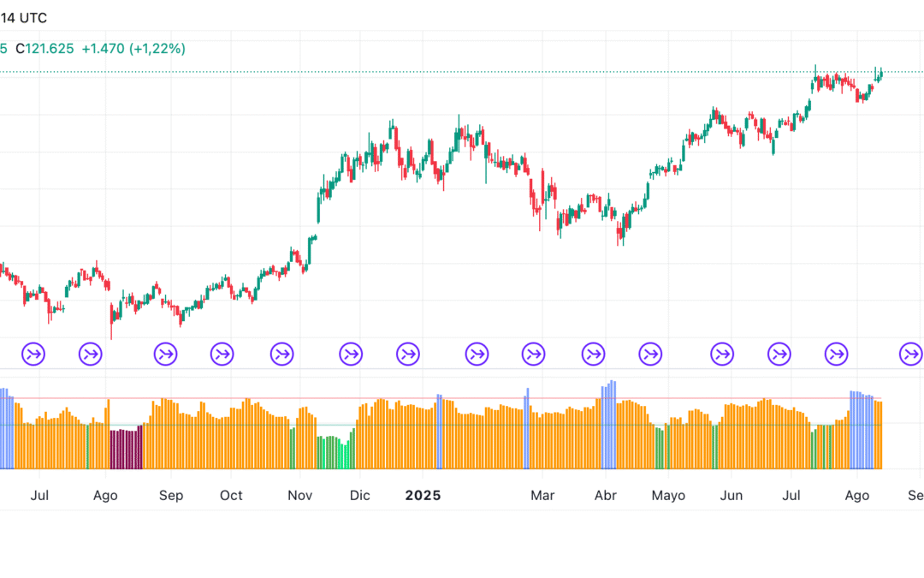Click the rollover marker above the Jun label
Screen dimensions: 924x578
point(723,353)
